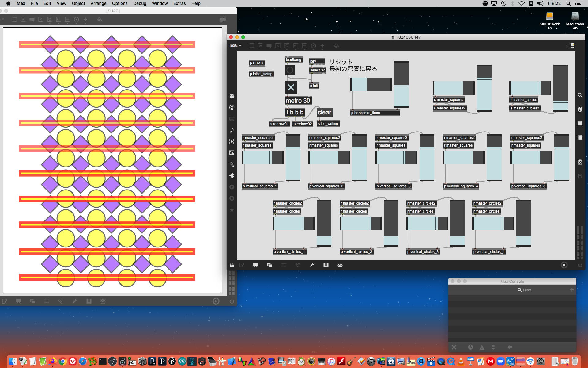Click the paperclip files icon in the sidebar
Viewport: 588px width, 368px height.
click(x=232, y=164)
